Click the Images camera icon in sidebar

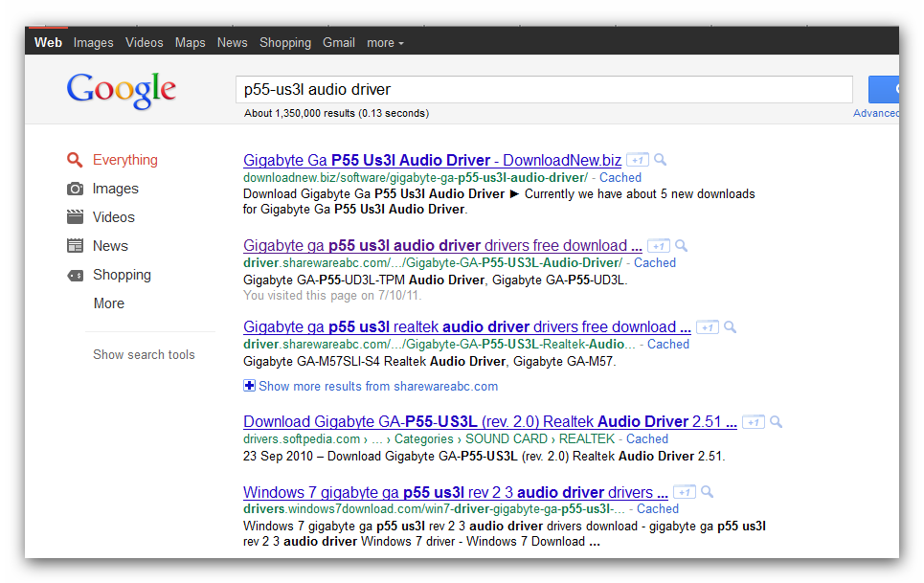pyautogui.click(x=75, y=189)
